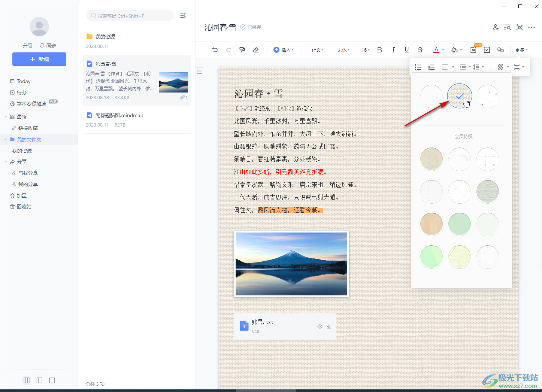542x392 pixels.
Task: Click the Mount Fuji image in the note
Action: pos(291,264)
